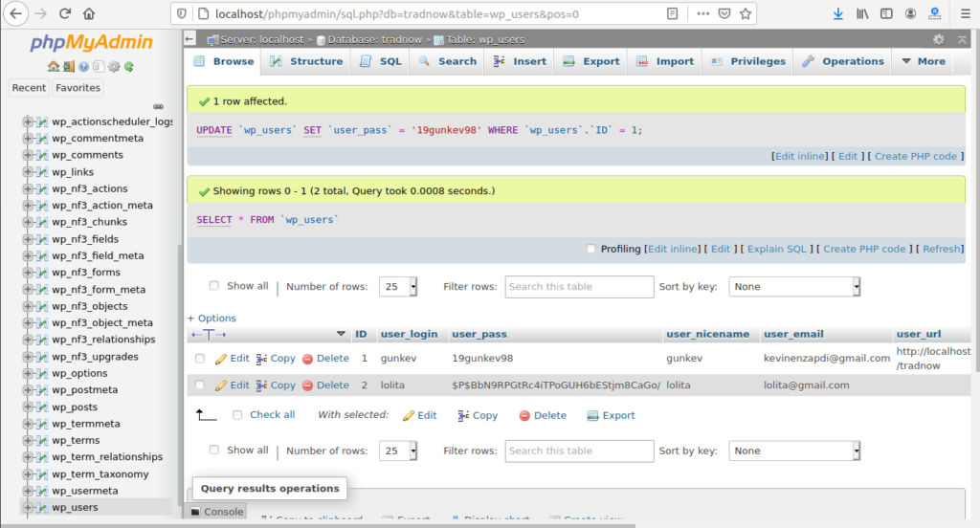Reload navigation panel with green refresh icon
Screen dimensions: 980x528
pyautogui.click(x=129, y=66)
